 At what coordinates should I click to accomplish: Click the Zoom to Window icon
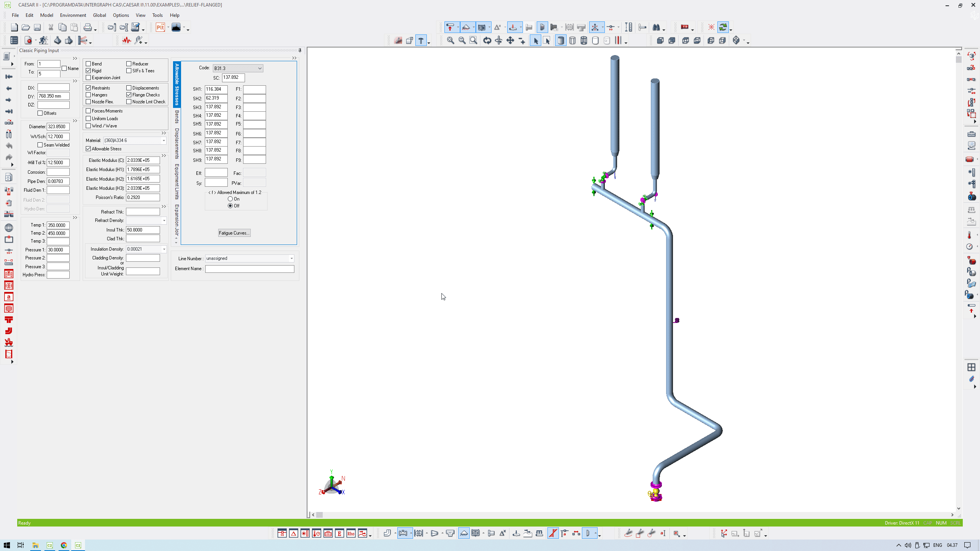tap(474, 41)
